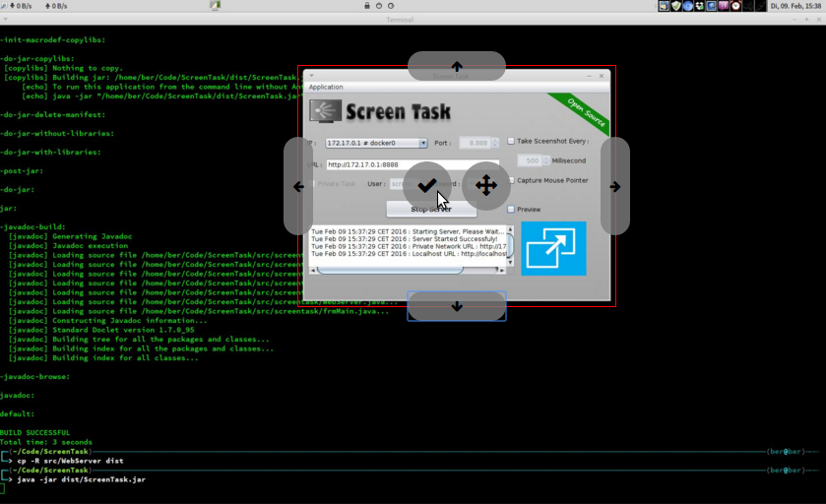Click the blue screen-share preview image

553,249
